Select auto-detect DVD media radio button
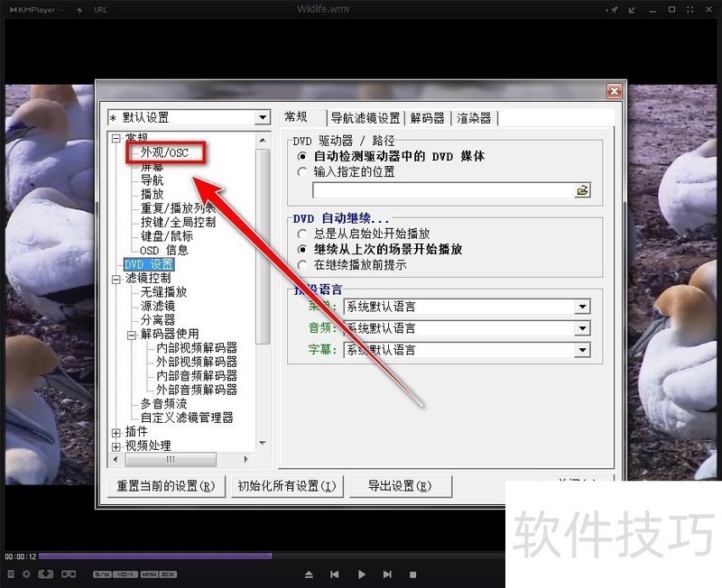 tap(302, 155)
